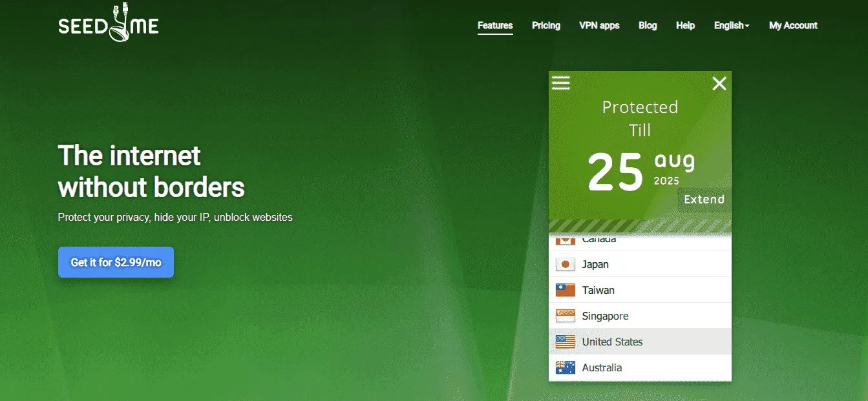Select United States server location
The image size is (868, 401).
(x=640, y=342)
